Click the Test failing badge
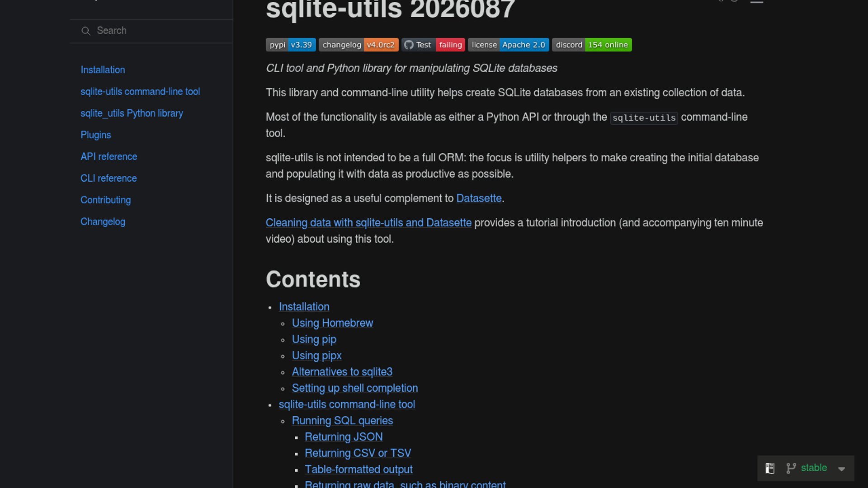The height and width of the screenshot is (488, 868). [433, 45]
